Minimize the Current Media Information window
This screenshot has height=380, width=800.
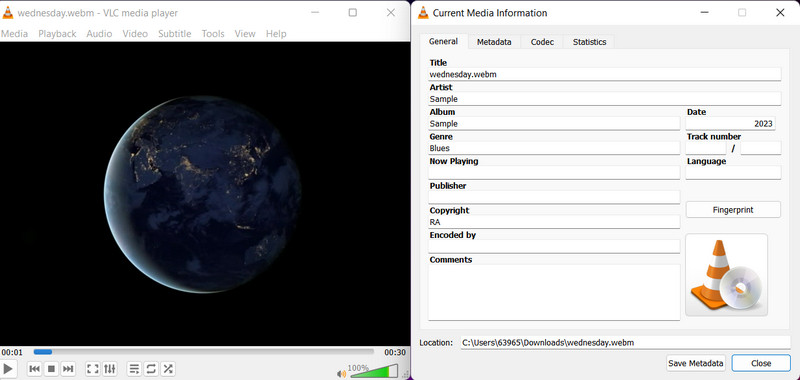(704, 13)
